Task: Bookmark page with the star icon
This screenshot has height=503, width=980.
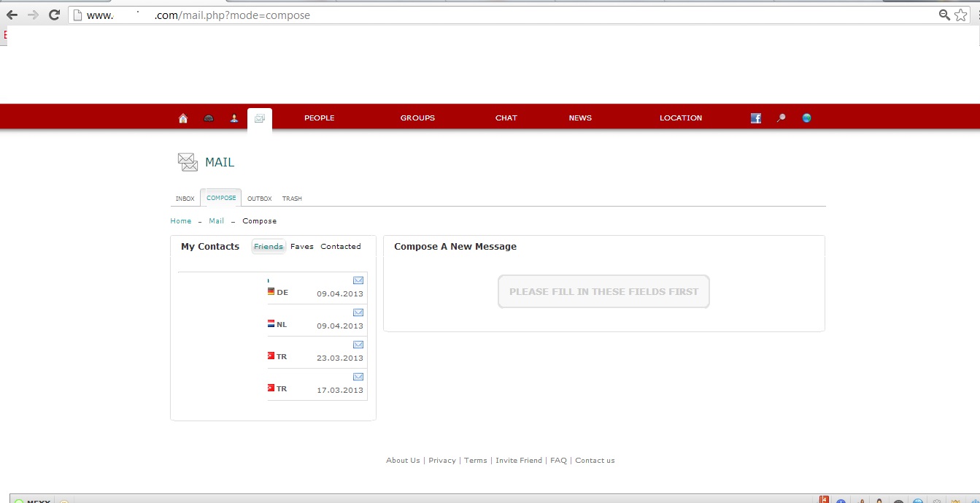Action: (x=961, y=15)
